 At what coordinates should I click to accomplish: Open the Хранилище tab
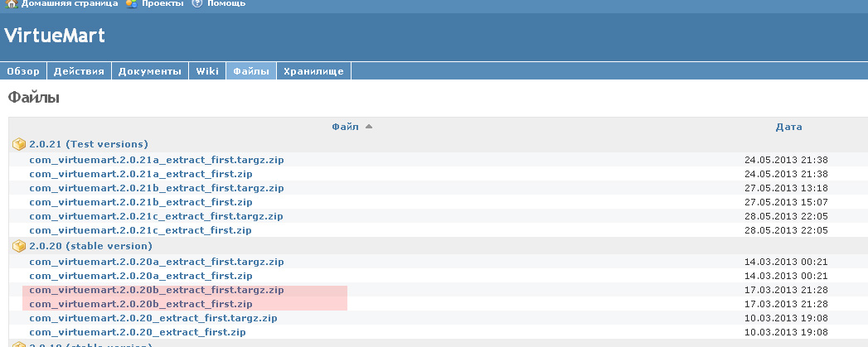tap(313, 72)
